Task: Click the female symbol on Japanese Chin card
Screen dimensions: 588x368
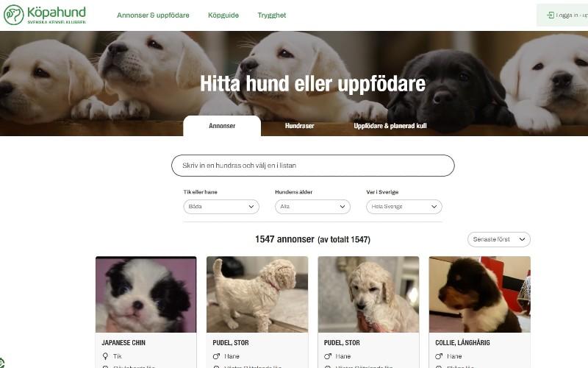Action: click(x=105, y=356)
